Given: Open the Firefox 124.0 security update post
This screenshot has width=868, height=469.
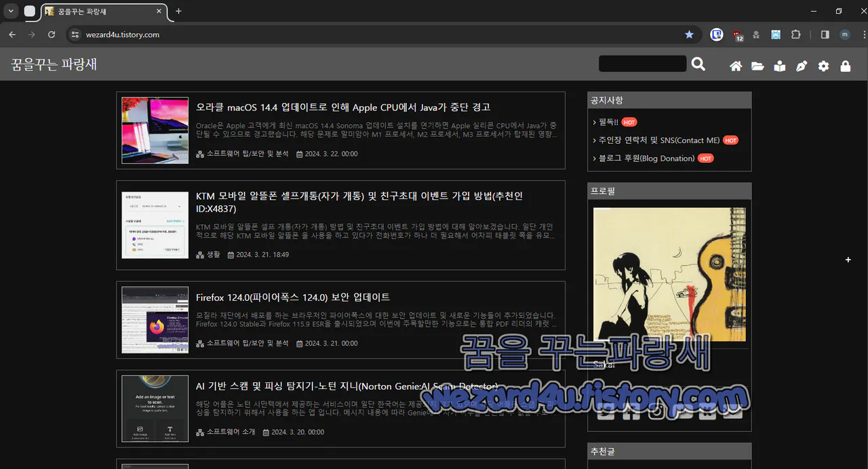Looking at the screenshot, I should (292, 297).
